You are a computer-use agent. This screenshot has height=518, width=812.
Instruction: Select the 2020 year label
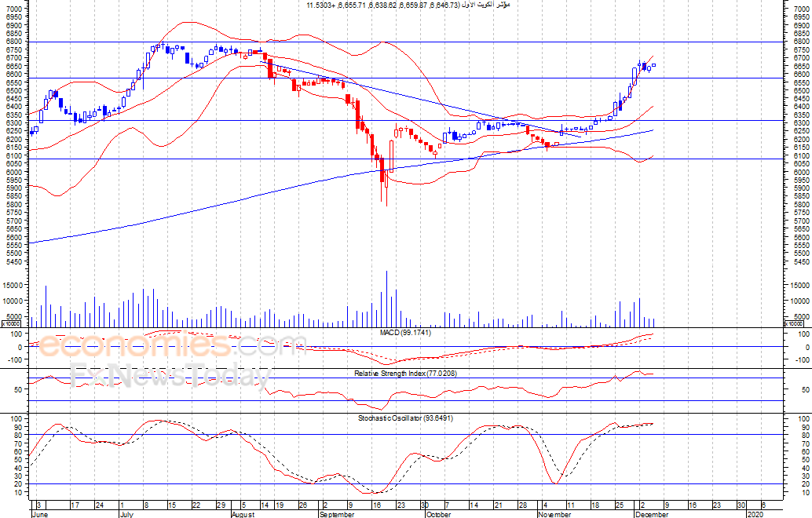coord(755,514)
